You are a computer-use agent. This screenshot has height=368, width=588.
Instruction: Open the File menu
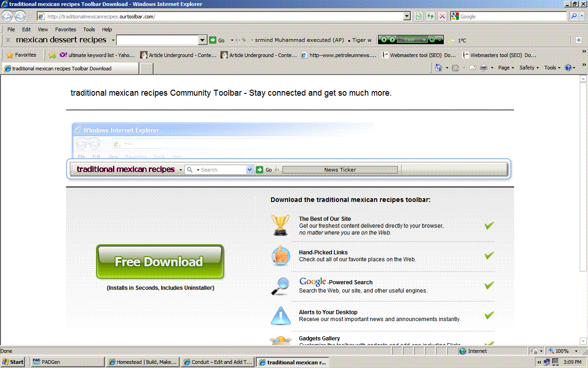point(11,29)
